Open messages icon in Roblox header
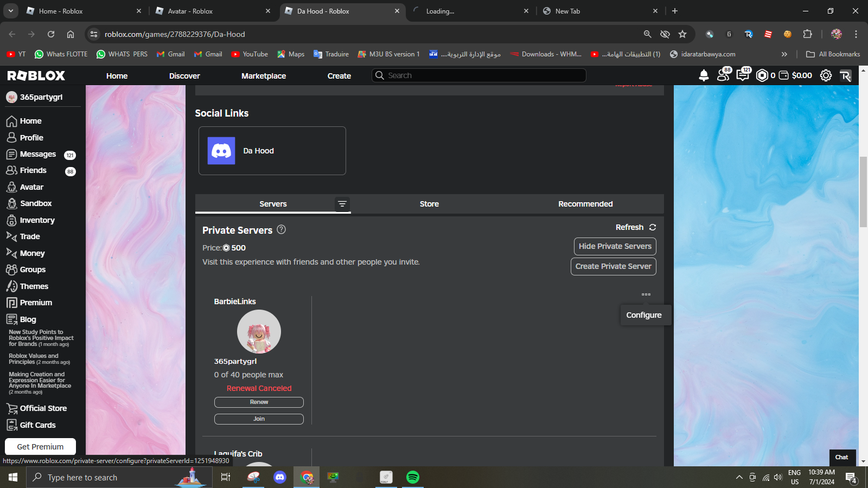 (x=743, y=75)
